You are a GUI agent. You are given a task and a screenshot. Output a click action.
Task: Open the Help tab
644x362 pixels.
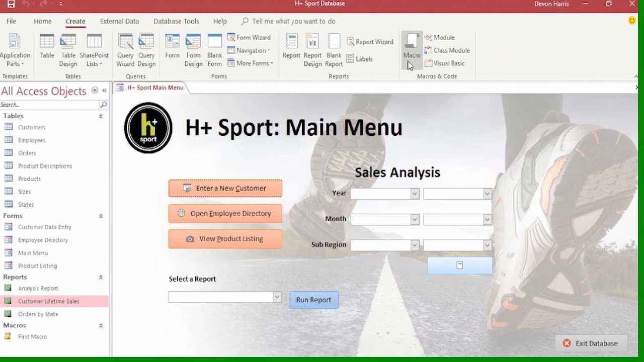[220, 21]
